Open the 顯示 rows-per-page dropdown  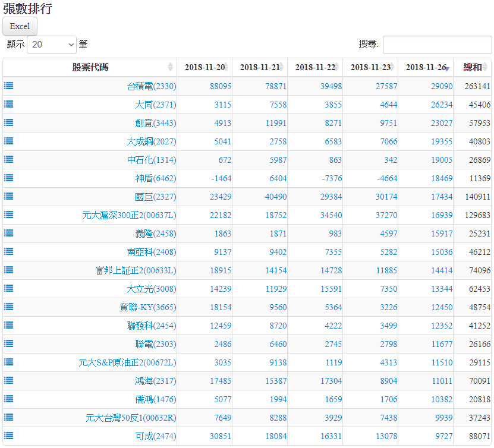pyautogui.click(x=52, y=45)
